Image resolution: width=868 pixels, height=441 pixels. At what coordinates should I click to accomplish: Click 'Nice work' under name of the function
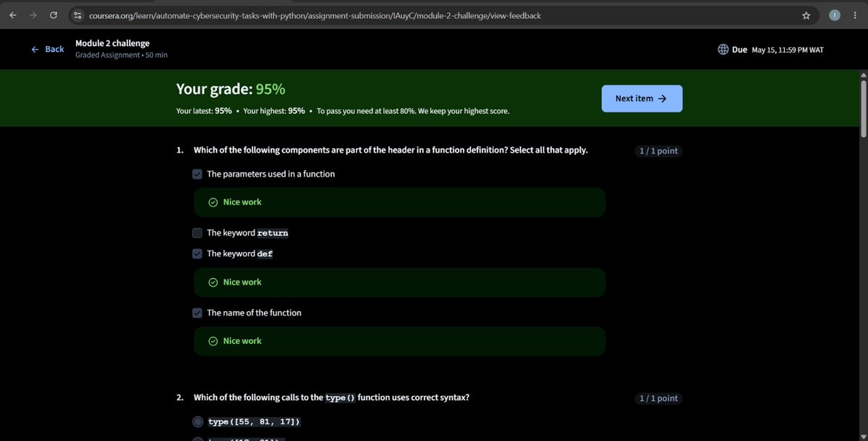pos(242,341)
